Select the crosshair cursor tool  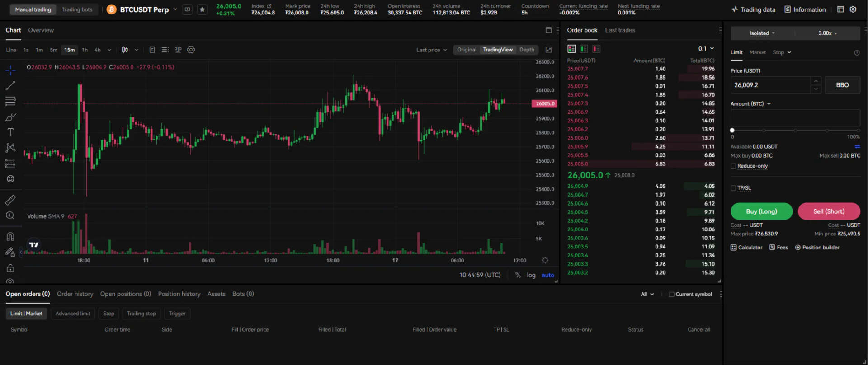10,70
